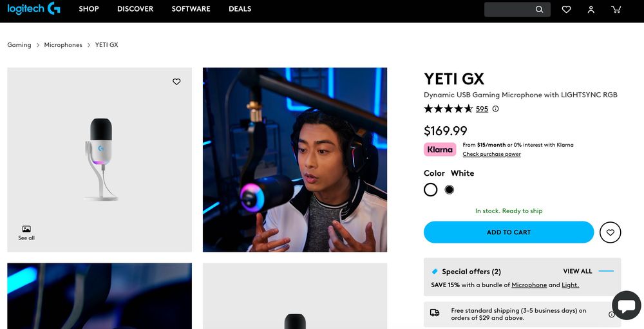Image resolution: width=644 pixels, height=329 pixels.
Task: Click the special offers tag icon
Action: [x=435, y=272]
